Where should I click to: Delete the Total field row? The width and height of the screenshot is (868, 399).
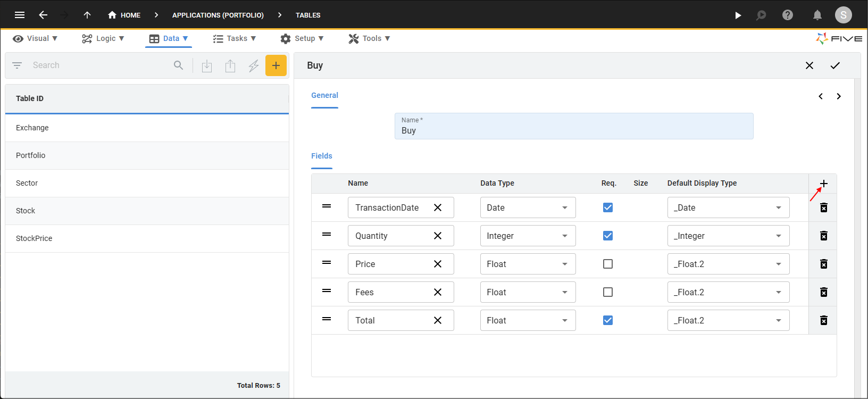coord(824,320)
